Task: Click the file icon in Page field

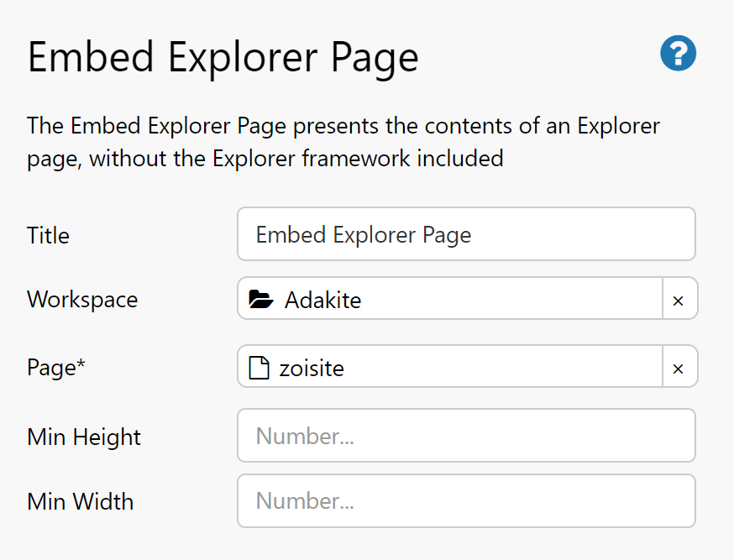Action: click(x=260, y=368)
